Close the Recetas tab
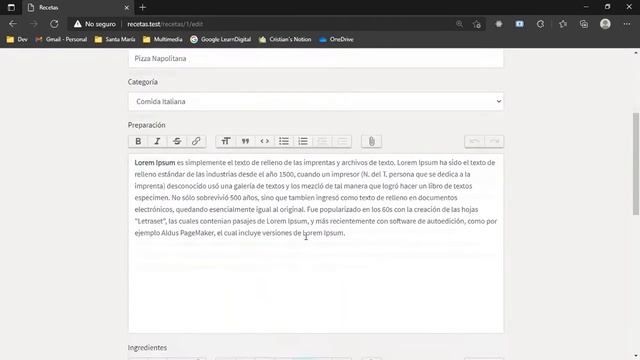640x360 pixels. tap(127, 8)
